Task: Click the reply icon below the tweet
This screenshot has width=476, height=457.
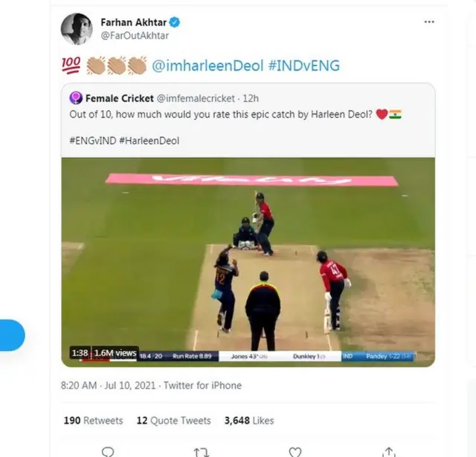Action: tap(108, 451)
